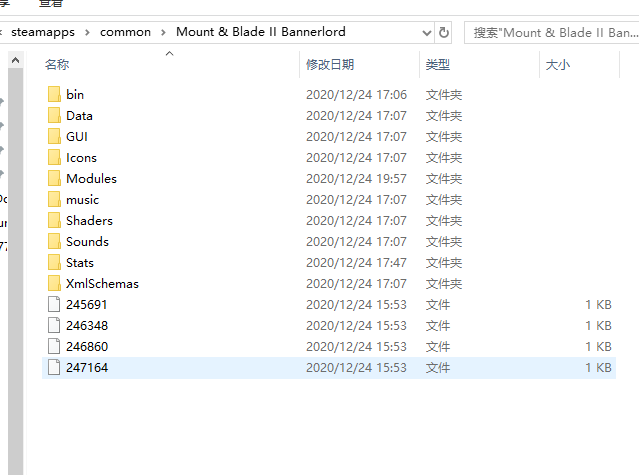Select the Icons folder icon
Screen dimensions: 639x475
point(54,158)
